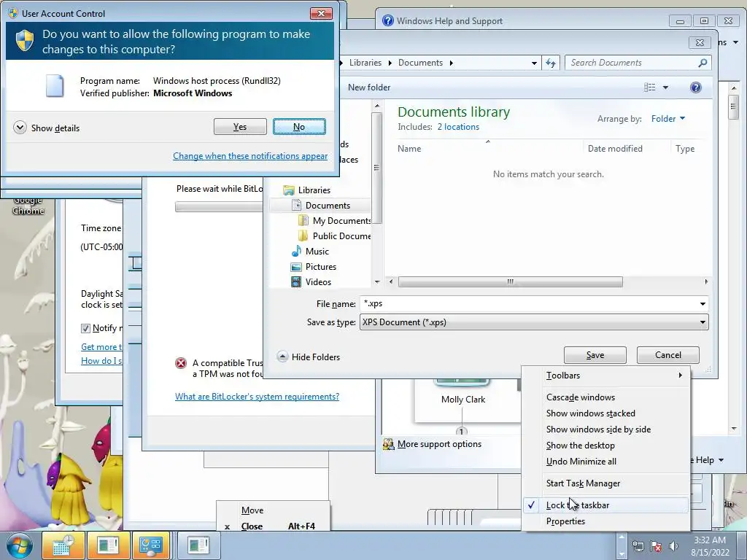Open Date and Time taskbar icon

tap(63, 545)
